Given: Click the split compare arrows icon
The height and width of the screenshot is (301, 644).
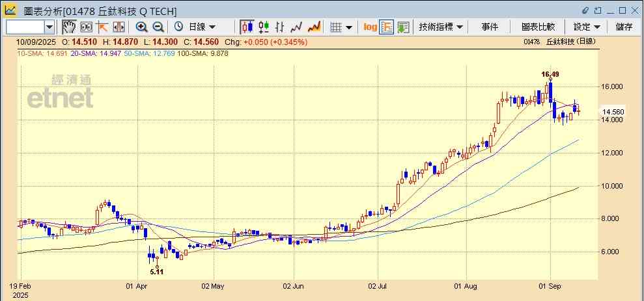Looking at the screenshot, I should pos(119,27).
